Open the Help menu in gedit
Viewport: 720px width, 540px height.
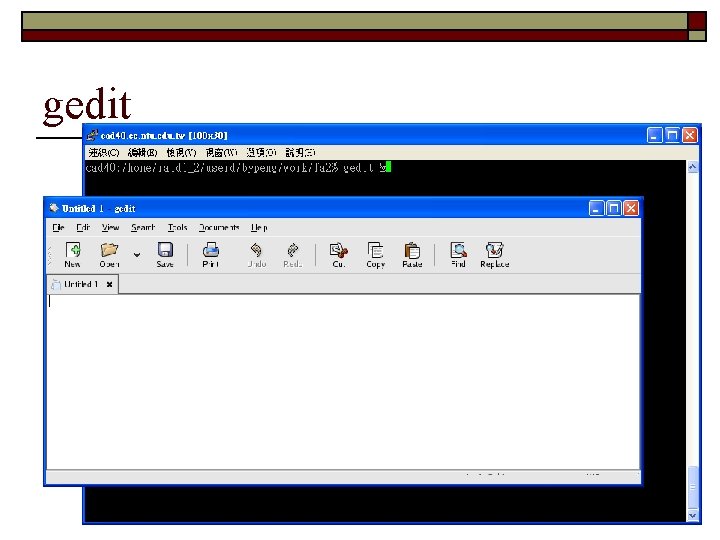[259, 227]
